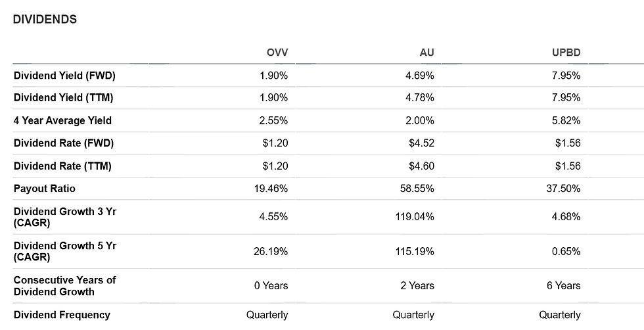
Task: Open the UPBD ticker header
Action: click(x=566, y=53)
